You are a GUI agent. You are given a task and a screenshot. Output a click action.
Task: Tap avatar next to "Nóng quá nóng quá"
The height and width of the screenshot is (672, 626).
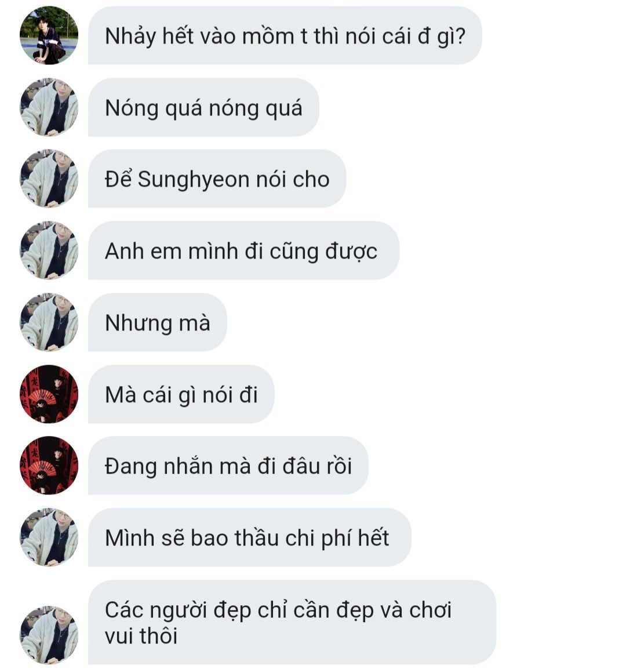click(49, 107)
